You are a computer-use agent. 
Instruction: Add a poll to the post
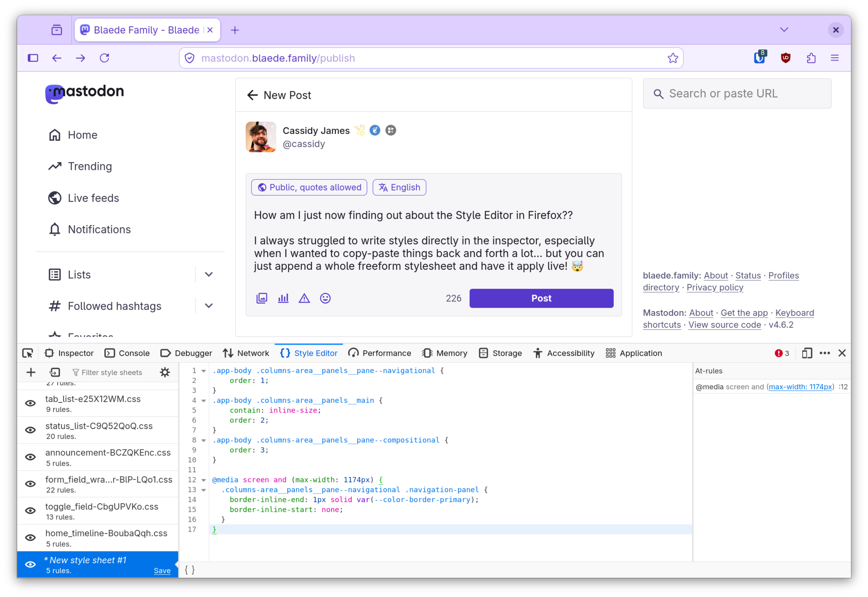(x=283, y=298)
